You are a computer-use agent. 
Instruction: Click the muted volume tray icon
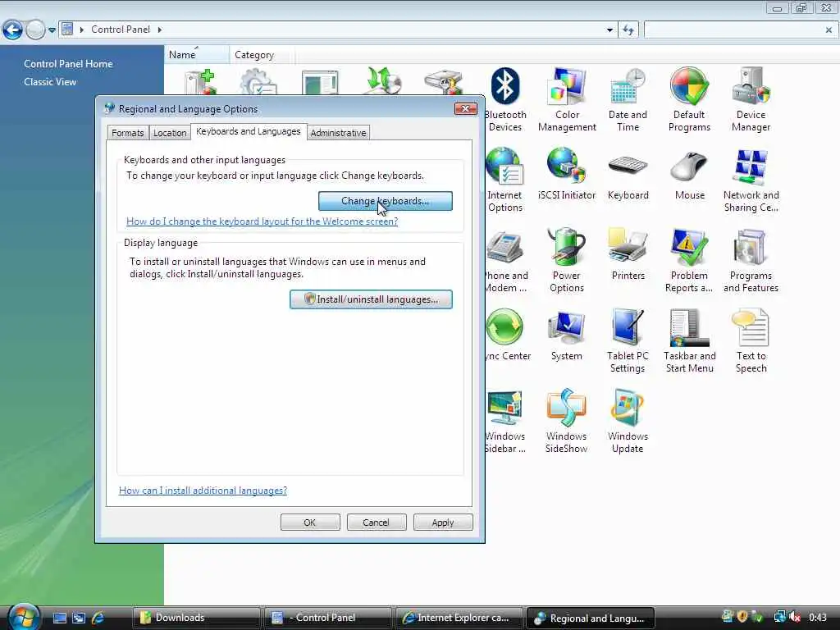(x=795, y=617)
